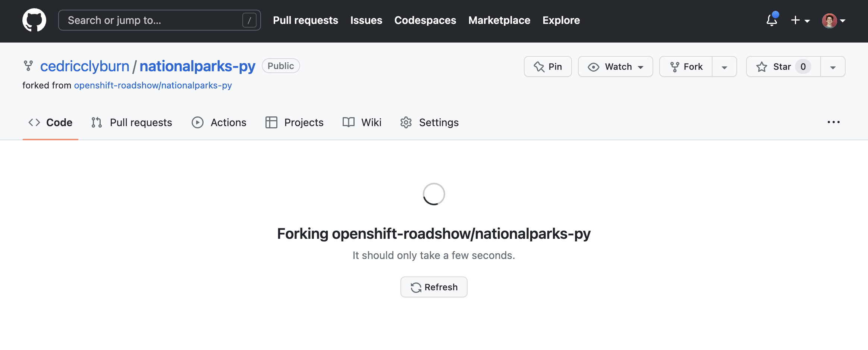Switch to the Projects tab
This screenshot has width=868, height=350.
click(x=294, y=122)
